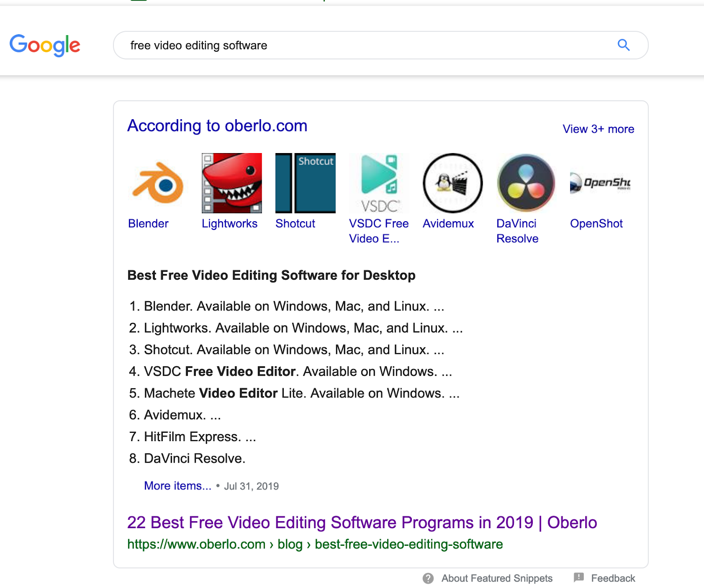
Task: Click list item 7. HitFilm Express
Action: (x=193, y=437)
